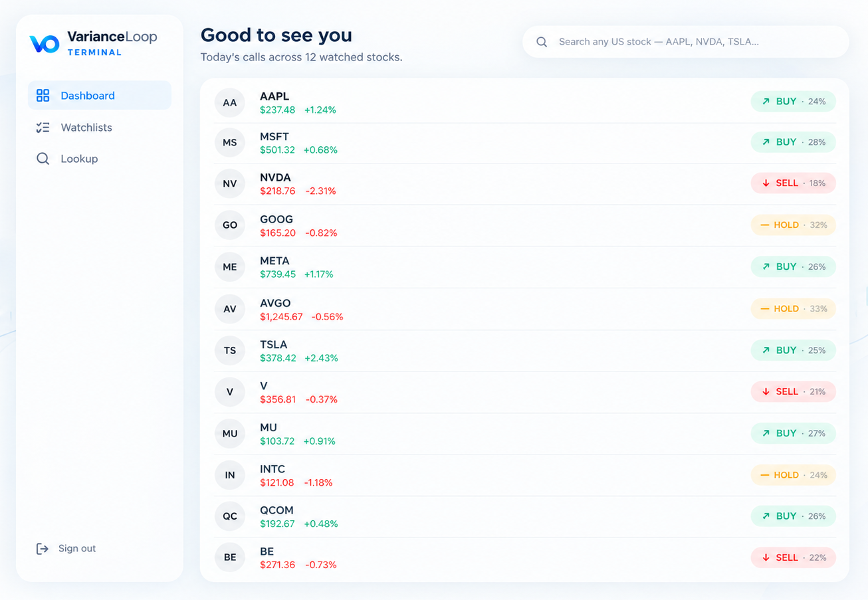Click the BE avatar circle
The width and height of the screenshot is (868, 600).
tap(230, 557)
